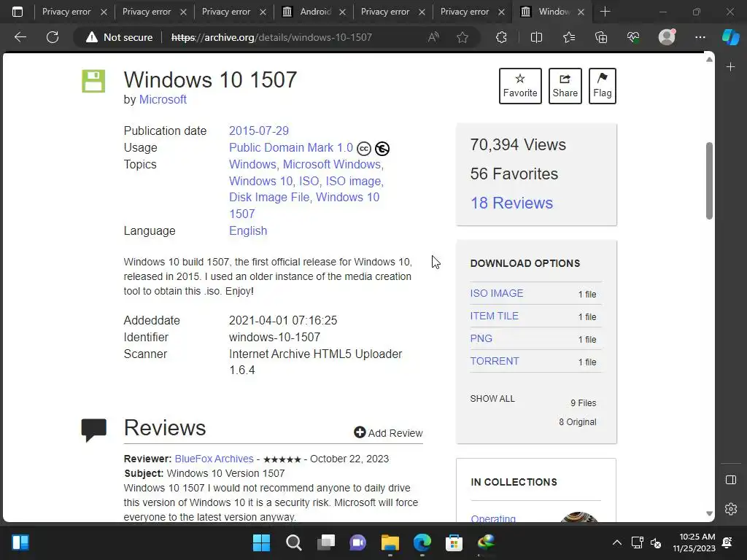Click the green floppy disk software icon
The image size is (747, 560).
tap(93, 81)
